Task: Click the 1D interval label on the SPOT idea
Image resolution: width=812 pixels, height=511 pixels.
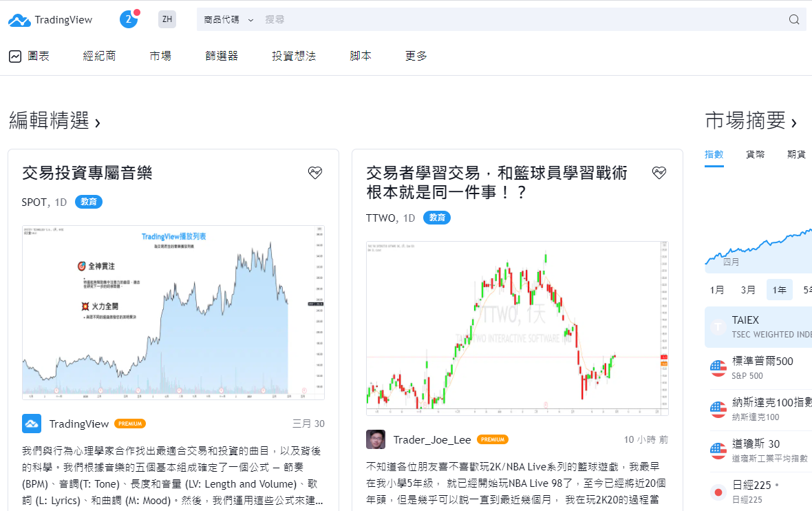Action: point(61,202)
